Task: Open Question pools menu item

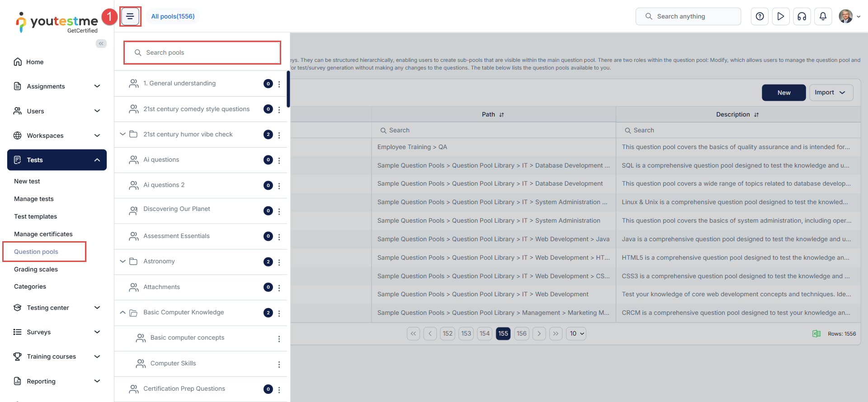Action: [36, 252]
